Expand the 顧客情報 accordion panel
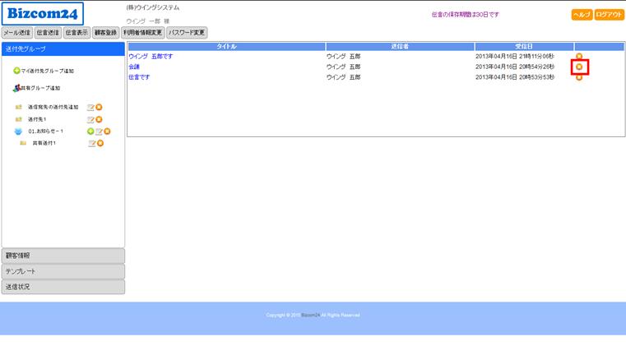This screenshot has height=364, width=626. click(63, 256)
